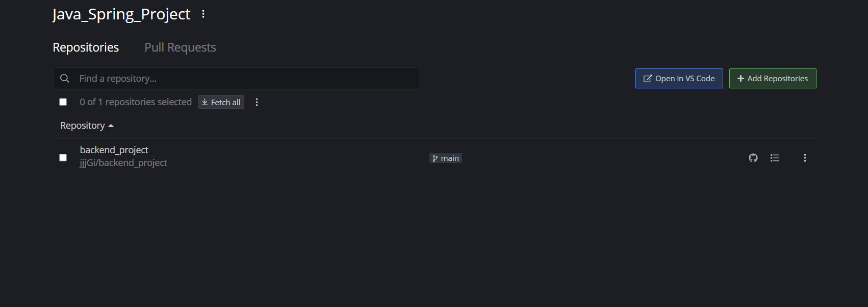This screenshot has width=868, height=307.
Task: Open the GitHub icon for backend_project
Action: click(x=753, y=158)
